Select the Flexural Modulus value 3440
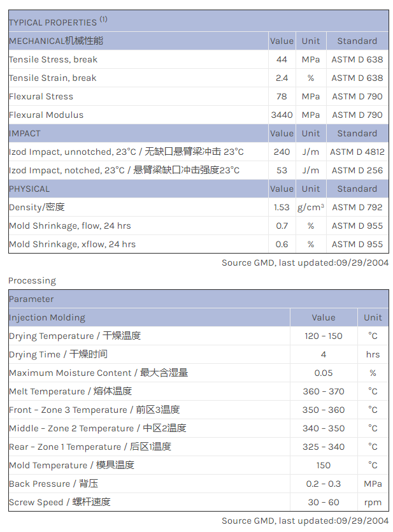 tap(282, 115)
